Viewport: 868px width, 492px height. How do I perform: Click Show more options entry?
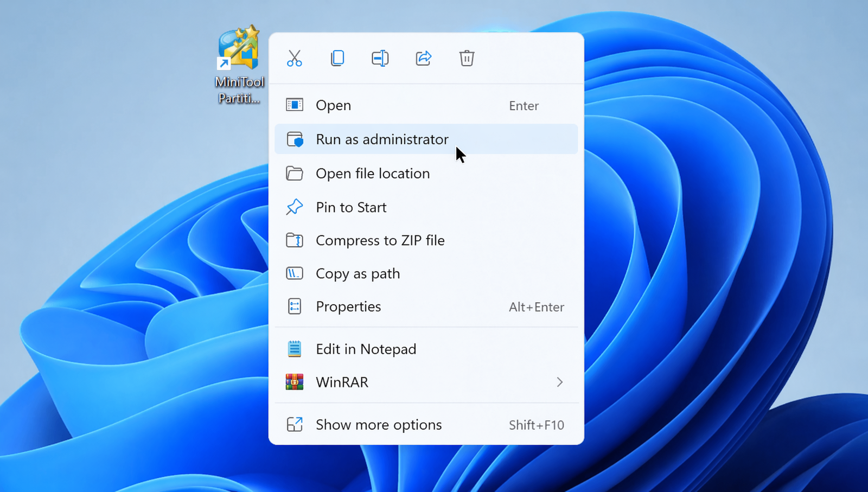coord(426,424)
